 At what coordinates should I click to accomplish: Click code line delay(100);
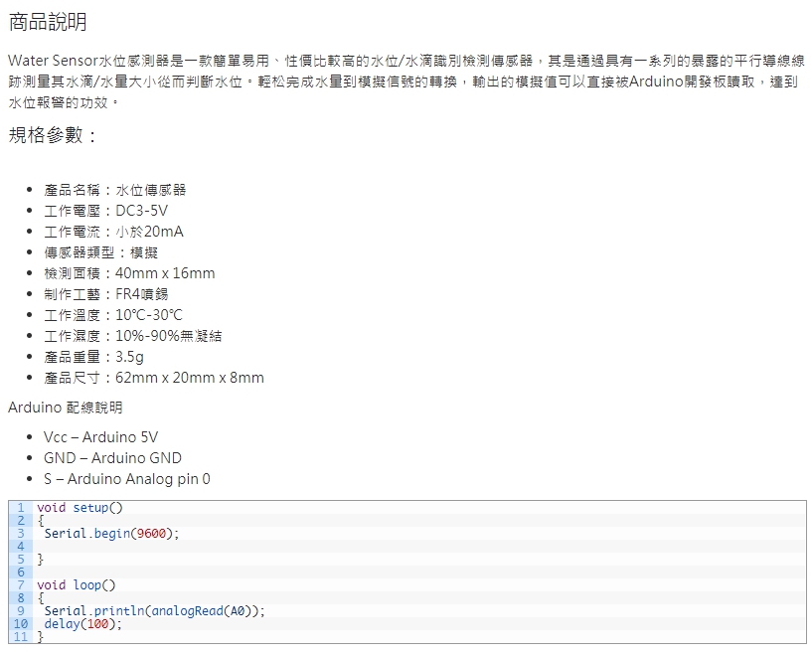pyautogui.click(x=82, y=624)
